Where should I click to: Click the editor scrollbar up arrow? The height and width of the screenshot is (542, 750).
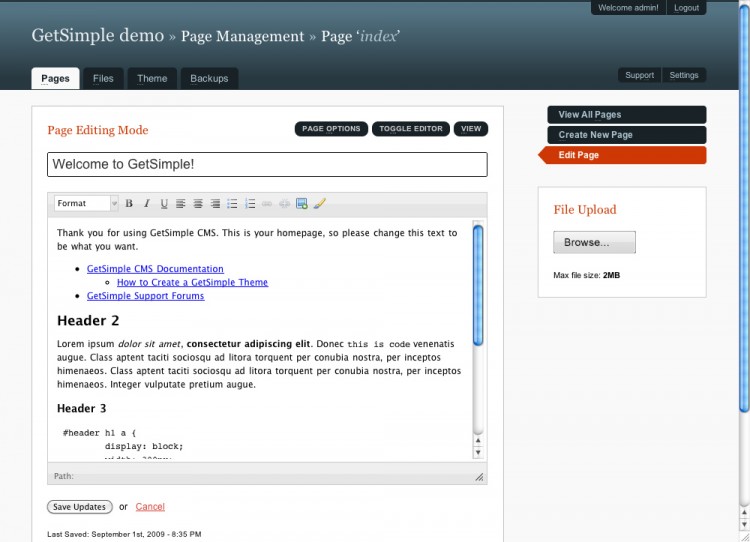478,441
